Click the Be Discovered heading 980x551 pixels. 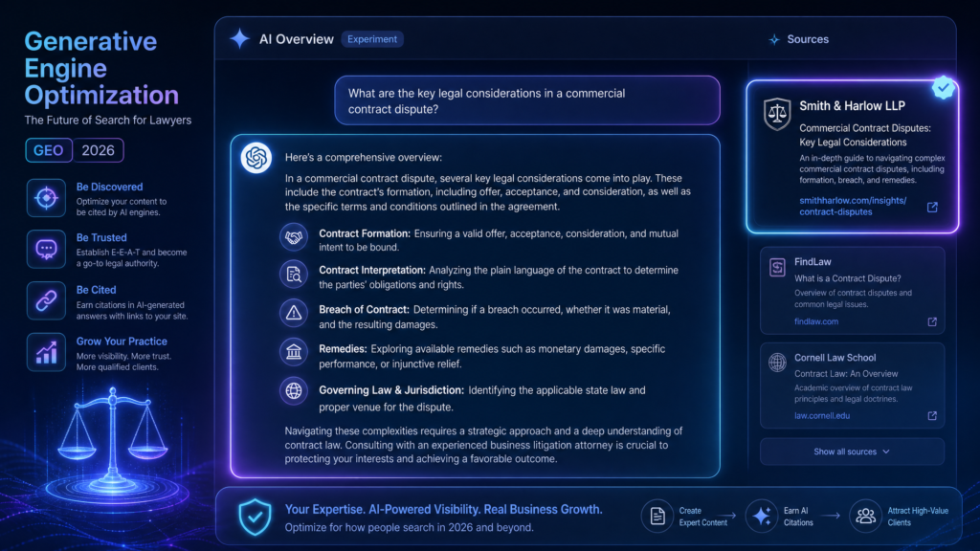click(x=109, y=187)
